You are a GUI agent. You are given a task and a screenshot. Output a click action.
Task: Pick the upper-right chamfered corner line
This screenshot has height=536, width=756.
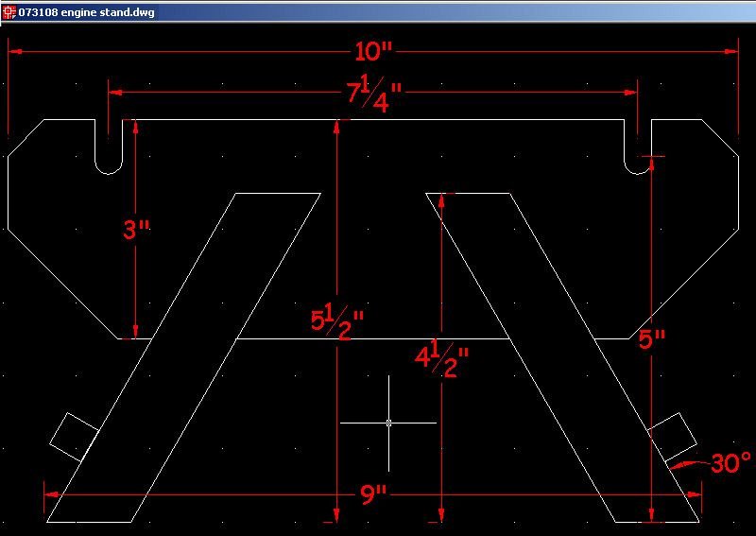pyautogui.click(x=719, y=138)
